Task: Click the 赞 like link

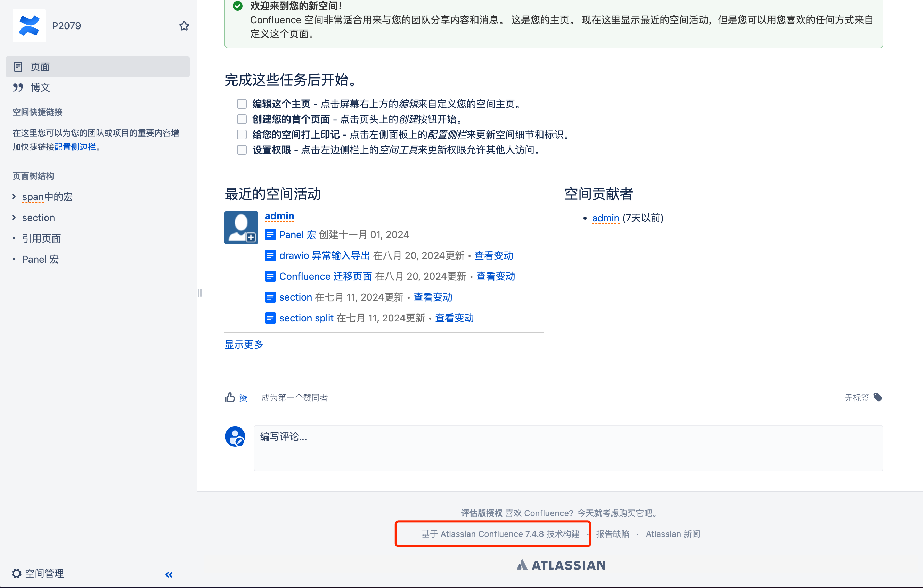Action: pyautogui.click(x=243, y=398)
